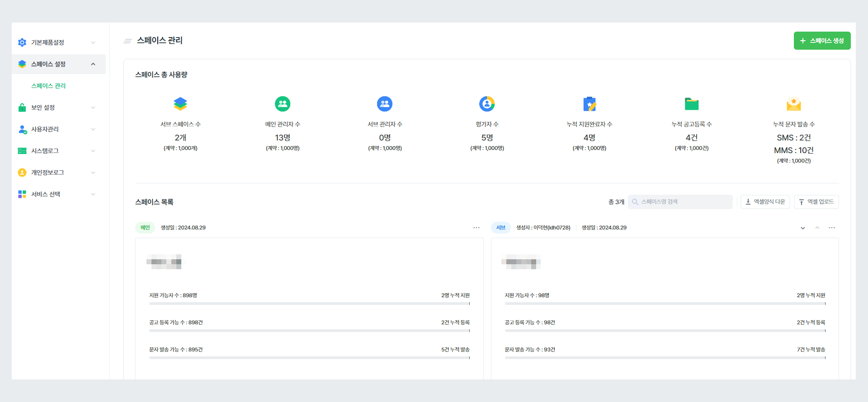Click the blue 서브 관리자 수 icon
The width and height of the screenshot is (868, 402).
385,104
